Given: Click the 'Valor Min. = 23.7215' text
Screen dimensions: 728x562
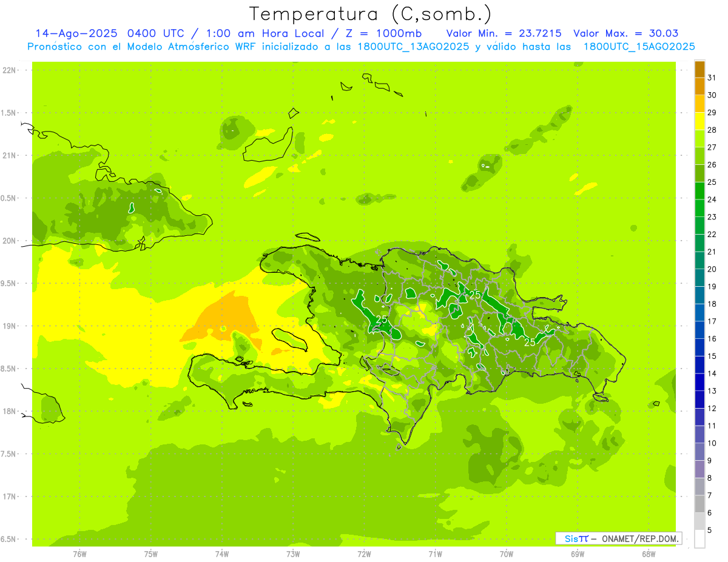Looking at the screenshot, I should coord(504,33).
